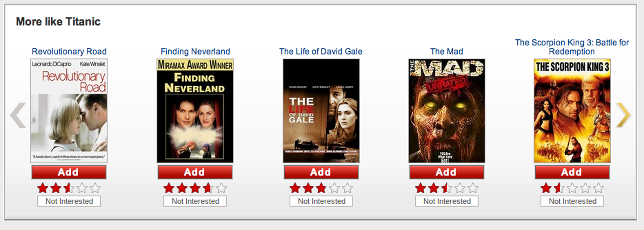Add The Mad to queue

click(x=447, y=172)
